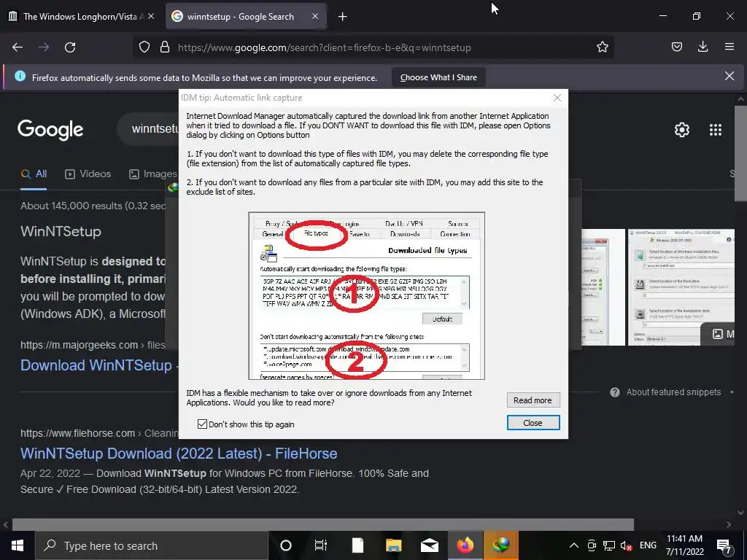This screenshot has height=560, width=747.
Task: Open Firefox downloads panel
Action: (x=703, y=47)
